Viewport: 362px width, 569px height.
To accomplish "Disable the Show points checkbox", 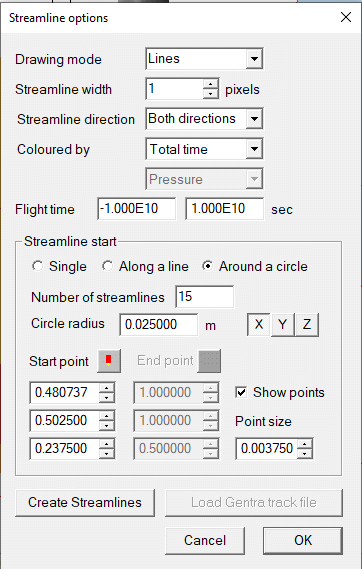I will (241, 392).
